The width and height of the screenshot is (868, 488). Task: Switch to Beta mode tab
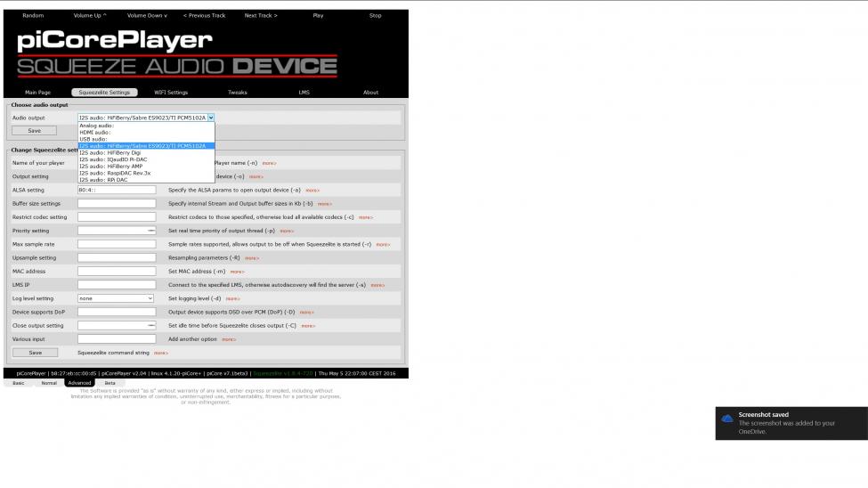tap(110, 383)
